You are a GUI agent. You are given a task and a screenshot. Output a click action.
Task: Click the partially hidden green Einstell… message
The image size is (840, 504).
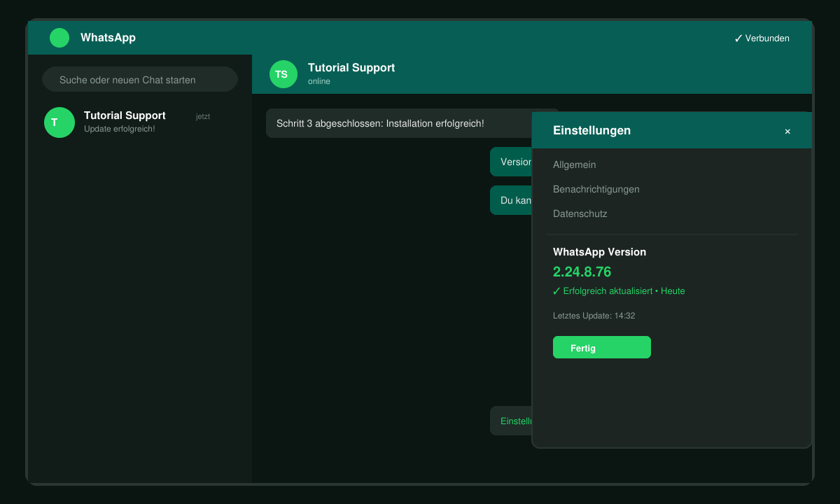coord(511,421)
